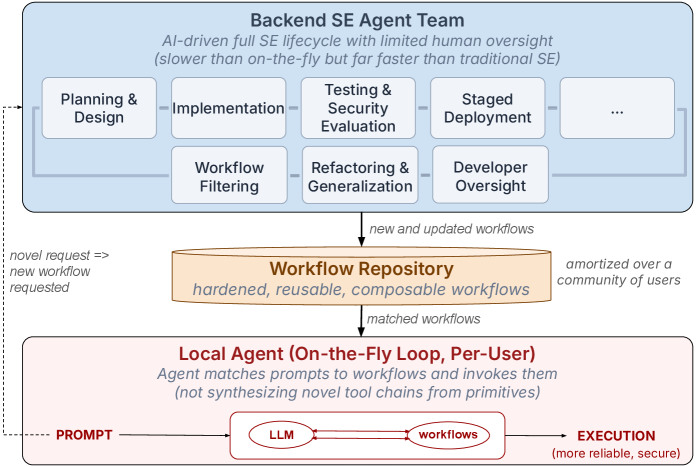Click the Planning & Design box
Viewport: 698px width, 467px height.
pos(99,108)
